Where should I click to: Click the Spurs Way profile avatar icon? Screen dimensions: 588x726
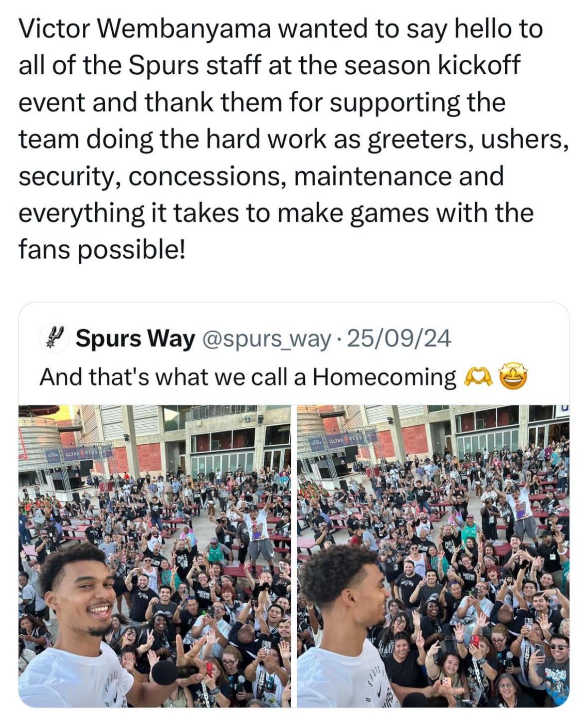tap(53, 339)
